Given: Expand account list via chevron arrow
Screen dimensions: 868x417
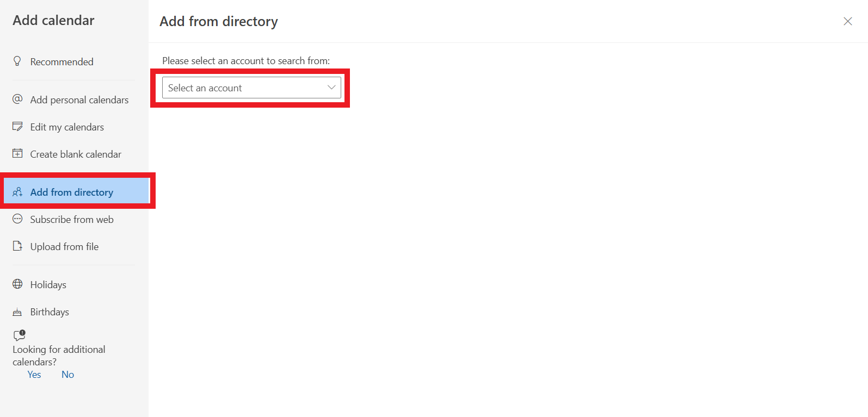Looking at the screenshot, I should (331, 88).
